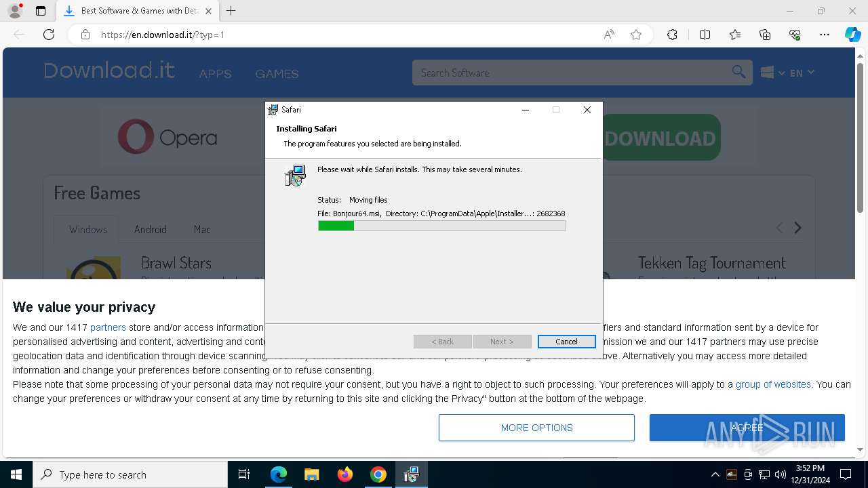Activate Read aloud icon
The image size is (868, 488).
(x=609, y=35)
